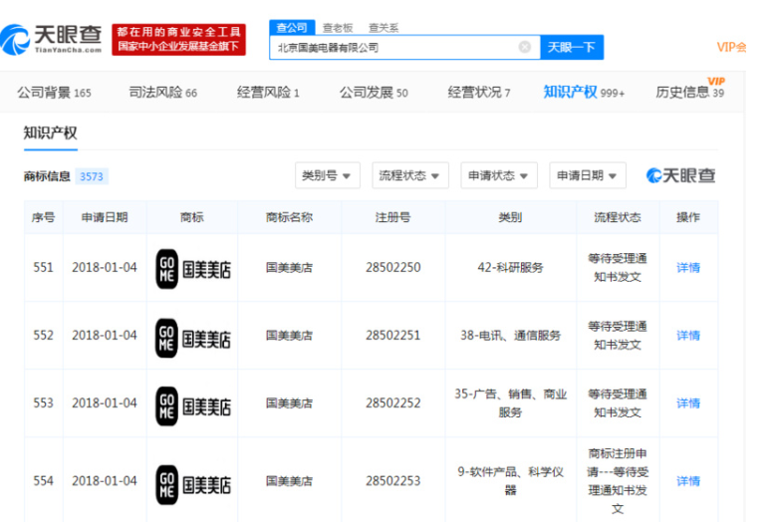The width and height of the screenshot is (776, 532).
Task: Click the 国美美店 trademark image in row 552
Action: point(193,338)
